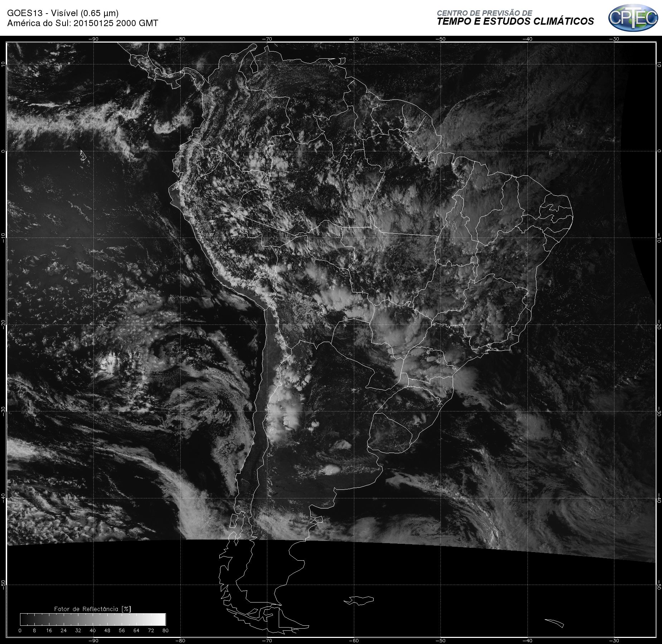The image size is (662, 644).
Task: Click the '-30' latitude label on the left axis
Action: click(3, 411)
